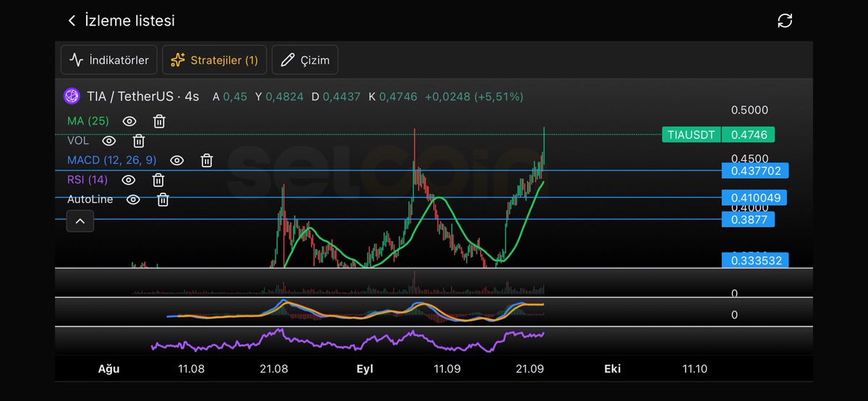Go back to İzleme listesi
Screen dimensions: 868x401
click(72, 21)
